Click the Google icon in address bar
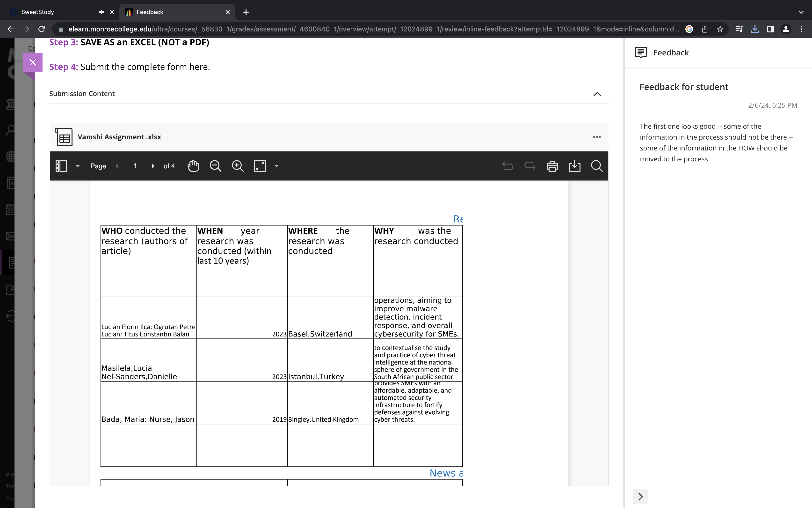The width and height of the screenshot is (812, 508). 689,29
